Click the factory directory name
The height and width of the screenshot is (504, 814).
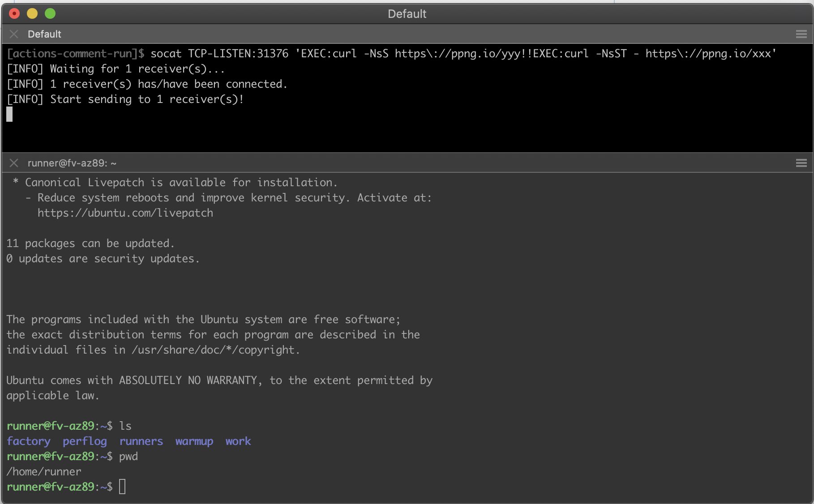(28, 441)
